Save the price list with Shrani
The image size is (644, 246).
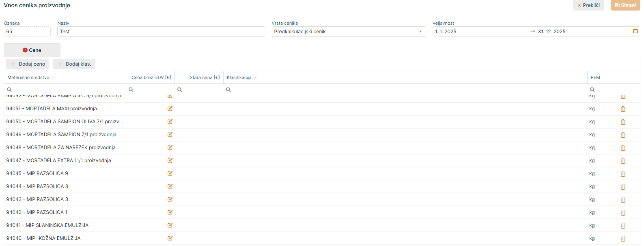[625, 5]
